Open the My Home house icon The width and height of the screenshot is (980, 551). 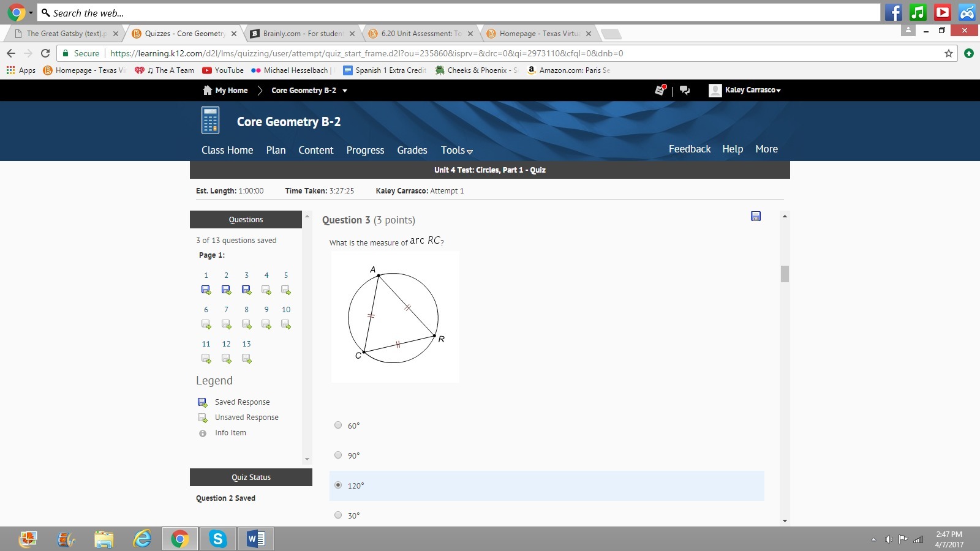pyautogui.click(x=208, y=90)
